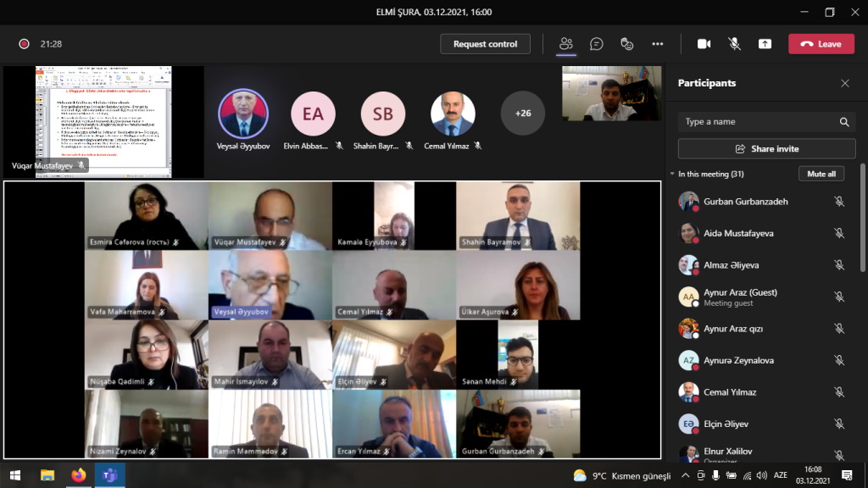Mute Aynur Araz qızı in the list
This screenshot has height=488, width=868.
pyautogui.click(x=839, y=329)
